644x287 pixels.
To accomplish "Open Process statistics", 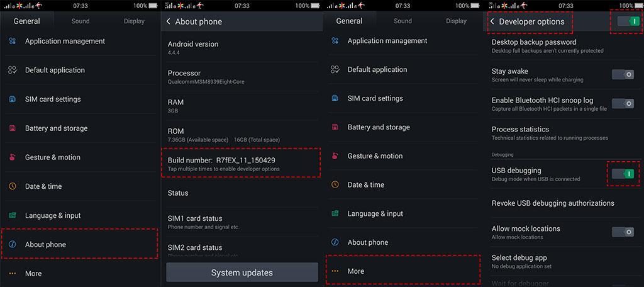I will pos(563,133).
